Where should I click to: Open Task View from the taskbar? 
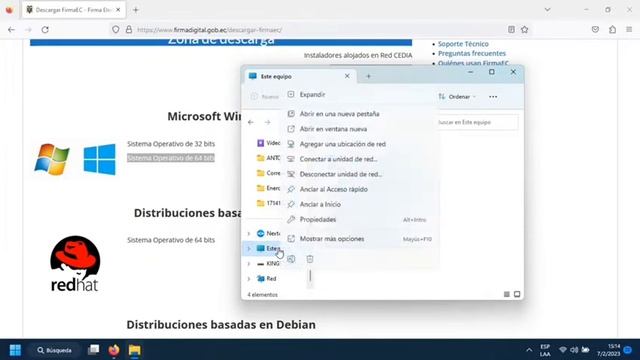click(x=93, y=350)
